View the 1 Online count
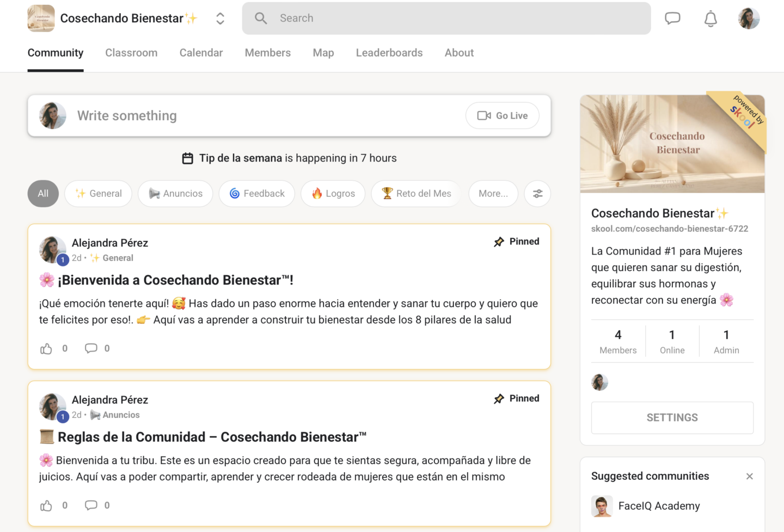Image resolution: width=784 pixels, height=532 pixels. [672, 342]
